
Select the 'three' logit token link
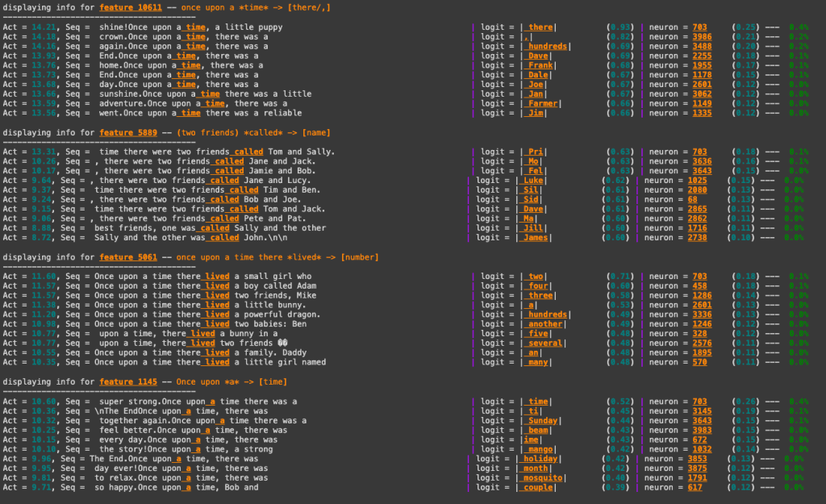coord(540,295)
